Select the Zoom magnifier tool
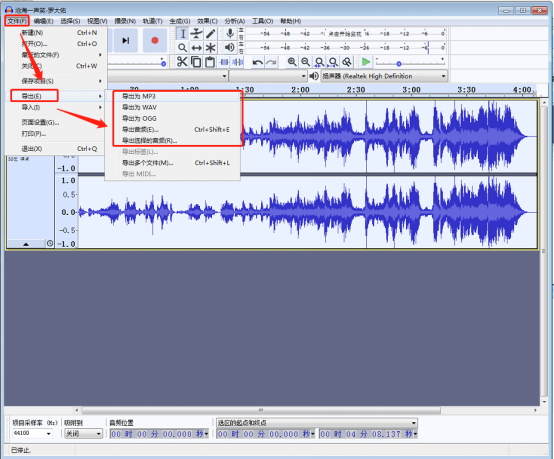 coord(182,48)
